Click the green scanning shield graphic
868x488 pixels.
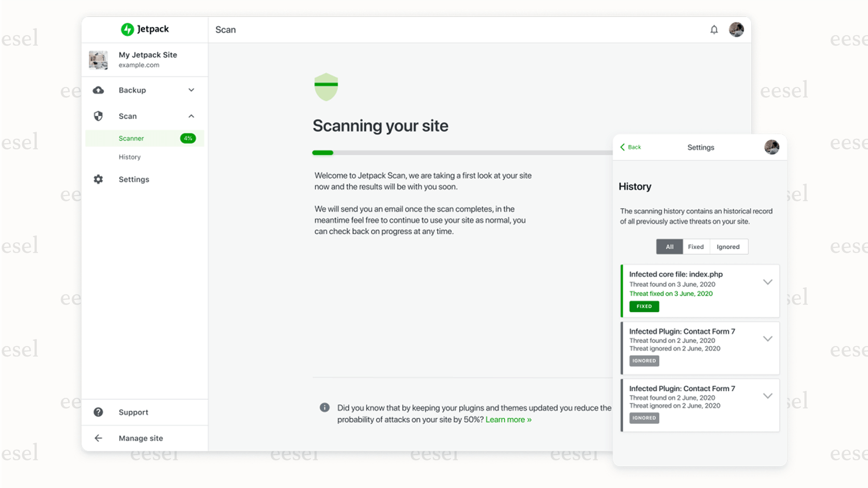tap(326, 87)
